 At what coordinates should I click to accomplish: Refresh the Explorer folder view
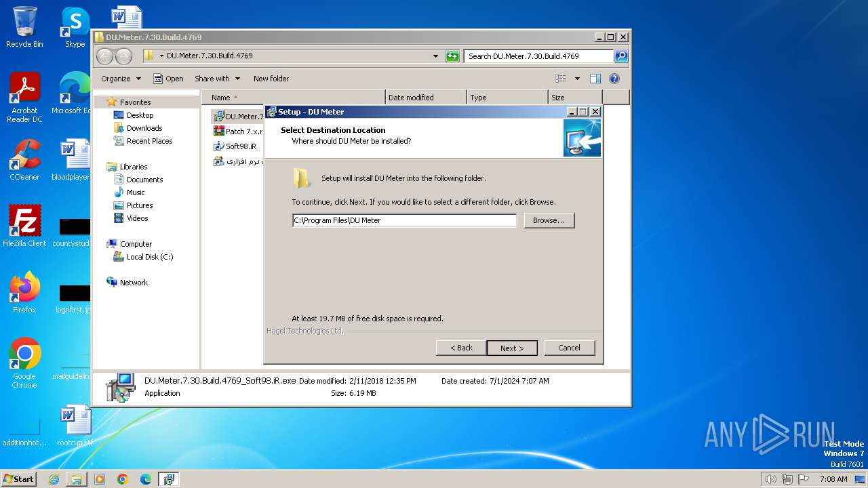(x=452, y=56)
